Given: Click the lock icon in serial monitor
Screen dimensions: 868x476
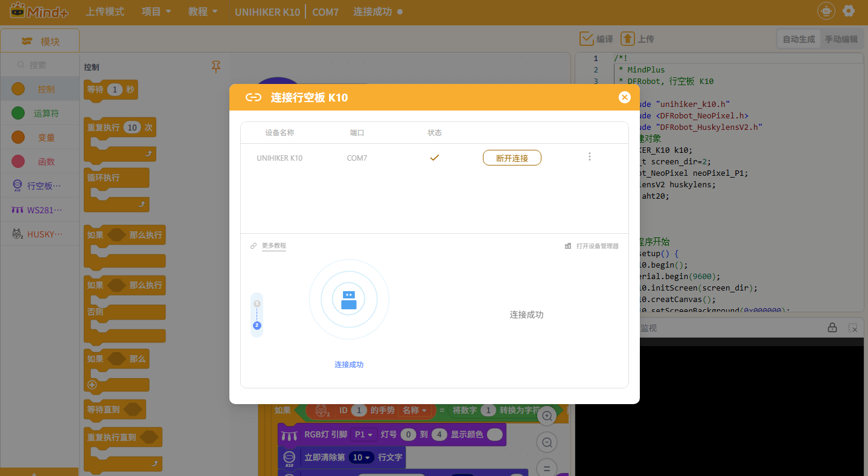Looking at the screenshot, I should 832,327.
